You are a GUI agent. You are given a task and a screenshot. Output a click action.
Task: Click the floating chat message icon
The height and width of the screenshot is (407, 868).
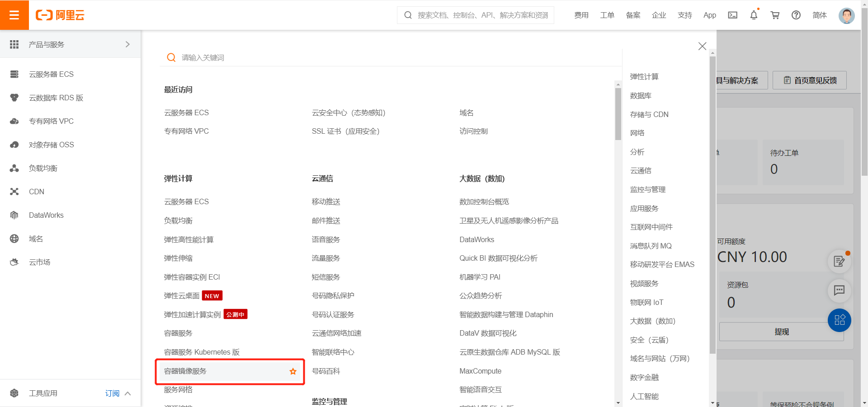coord(839,290)
